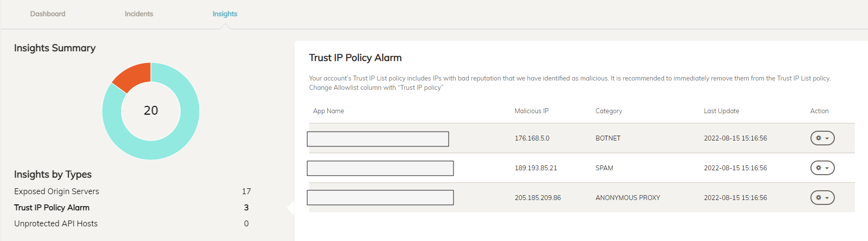Open gear action menu for SPAM row
This screenshot has width=868, height=241.
click(x=822, y=168)
